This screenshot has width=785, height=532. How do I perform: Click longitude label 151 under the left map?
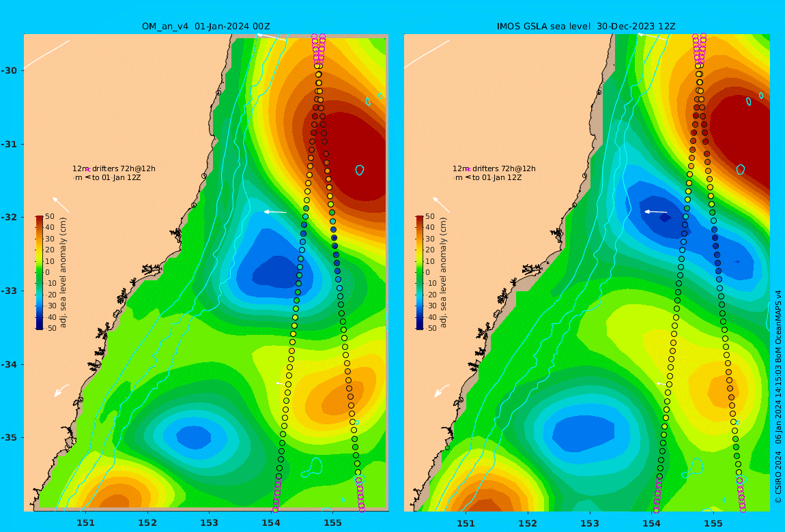tap(85, 523)
